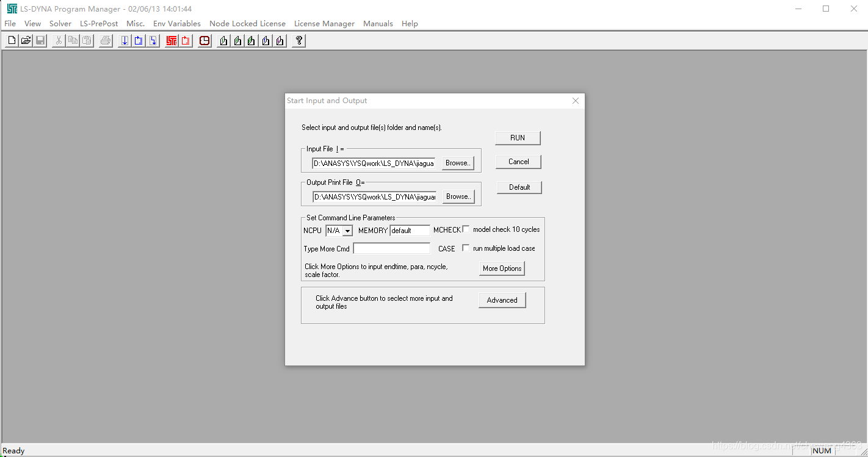Image resolution: width=868 pixels, height=457 pixels.
Task: Click the clipboard Paste icon
Action: point(87,41)
